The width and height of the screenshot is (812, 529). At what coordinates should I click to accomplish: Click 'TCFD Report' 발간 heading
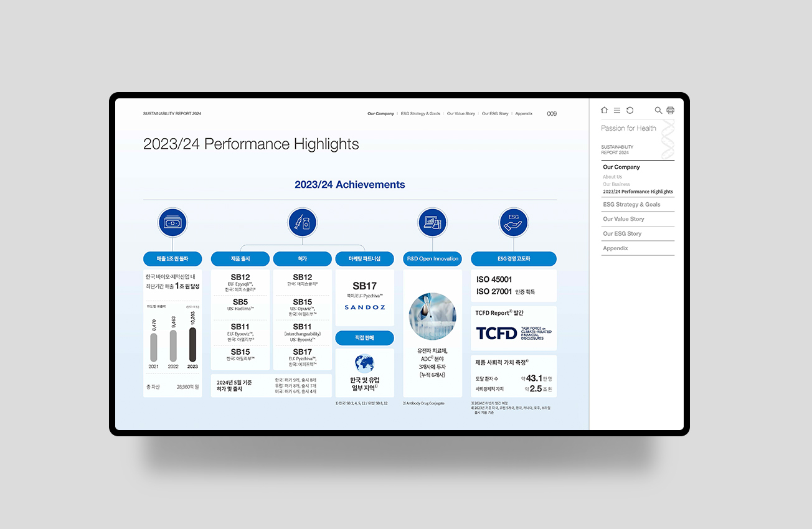coord(499,313)
